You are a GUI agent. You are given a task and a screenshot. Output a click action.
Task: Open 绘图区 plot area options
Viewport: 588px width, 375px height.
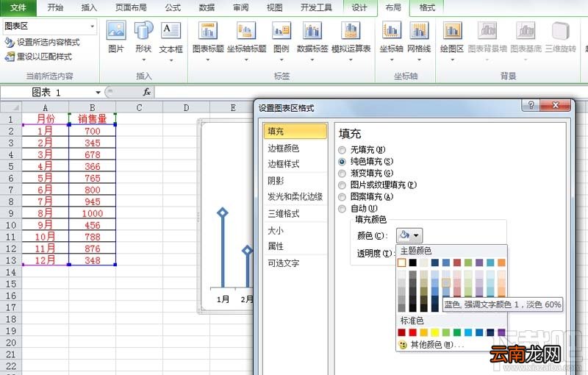tap(452, 40)
